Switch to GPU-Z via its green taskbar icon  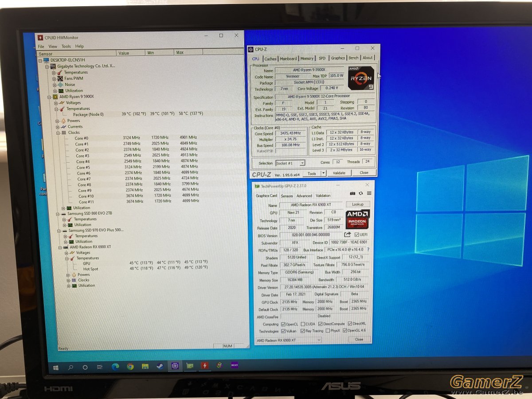(190, 366)
